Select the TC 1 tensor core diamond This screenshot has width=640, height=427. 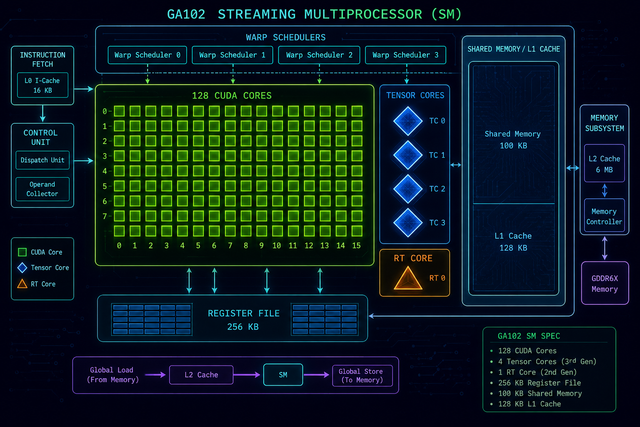[x=408, y=155]
